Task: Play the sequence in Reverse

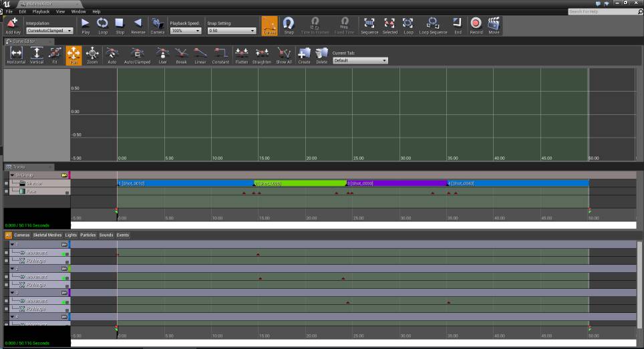Action: pyautogui.click(x=138, y=25)
